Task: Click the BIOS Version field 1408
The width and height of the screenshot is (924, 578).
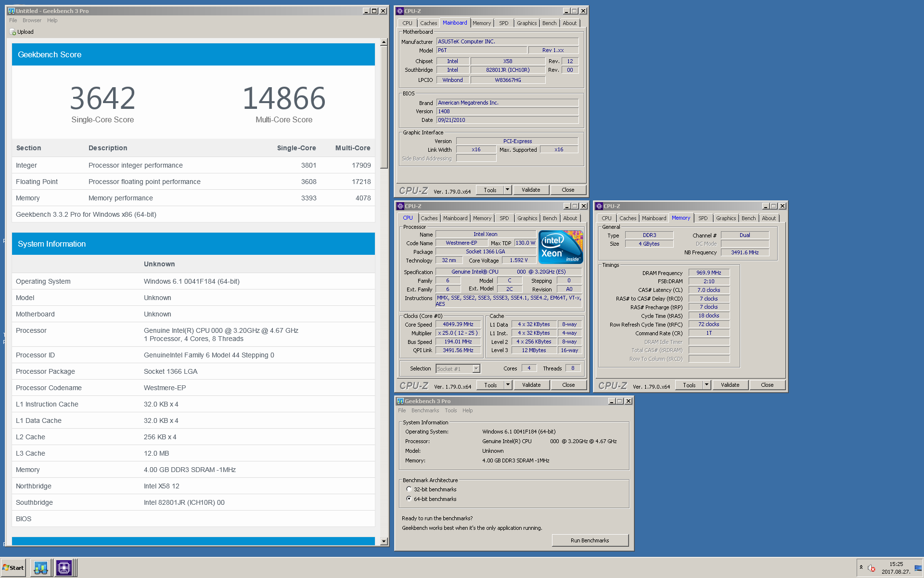Action: point(507,111)
